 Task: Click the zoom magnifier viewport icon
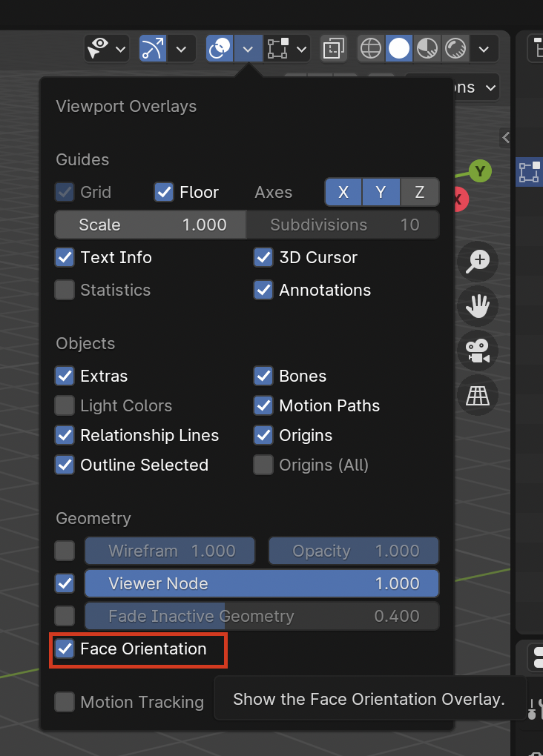click(x=478, y=261)
